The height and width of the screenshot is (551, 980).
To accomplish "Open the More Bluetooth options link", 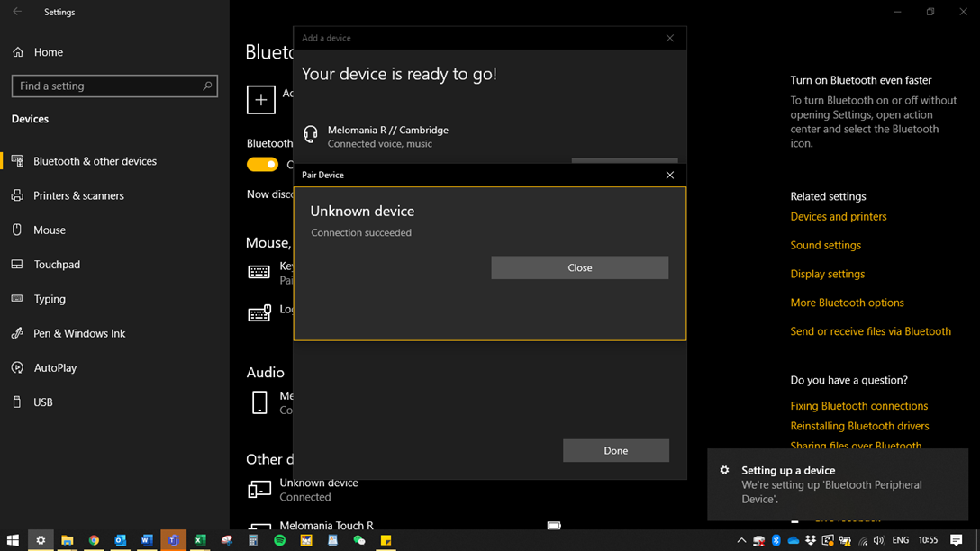I will pyautogui.click(x=847, y=303).
